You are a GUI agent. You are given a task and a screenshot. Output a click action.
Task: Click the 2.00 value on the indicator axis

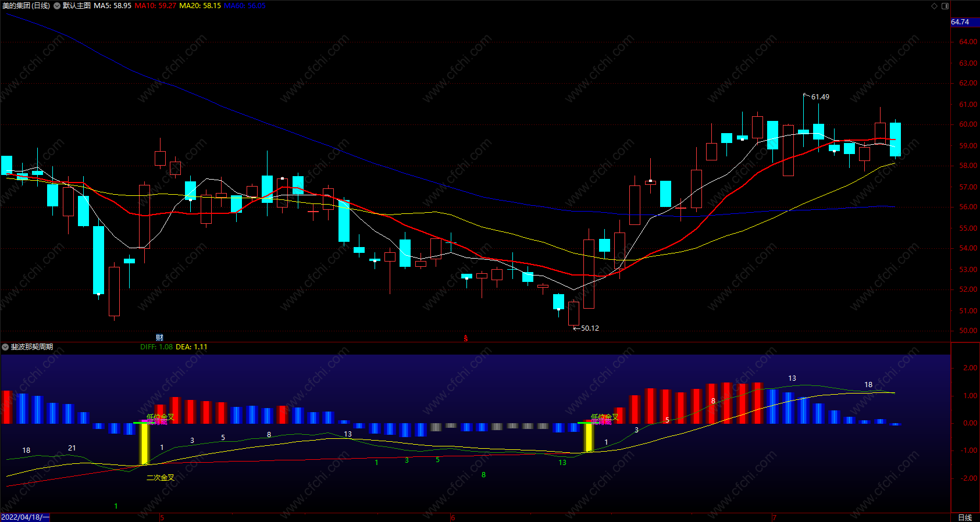(x=970, y=368)
